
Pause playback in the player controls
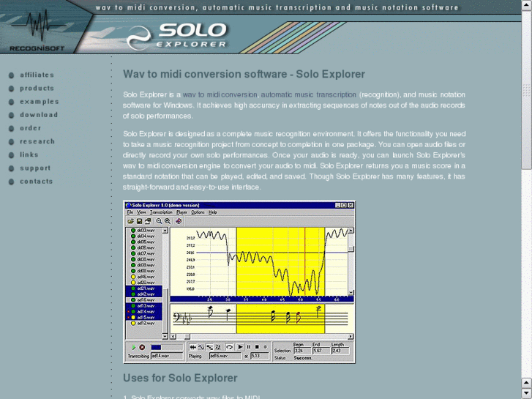coord(249,347)
